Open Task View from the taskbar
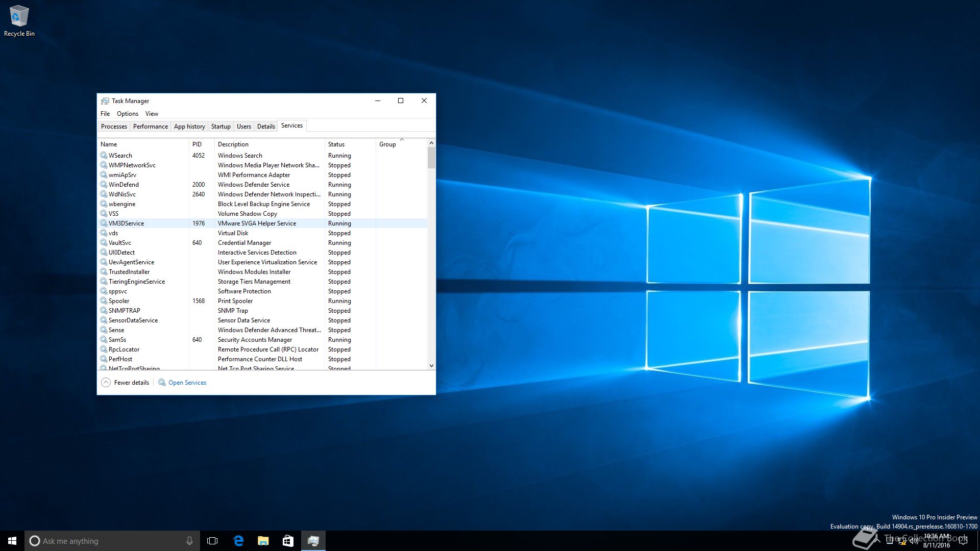 [212, 541]
